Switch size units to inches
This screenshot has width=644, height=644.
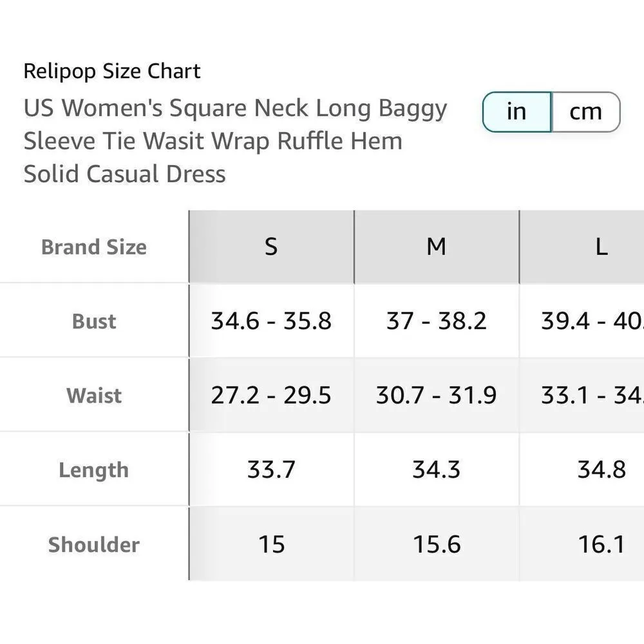pyautogui.click(x=516, y=112)
